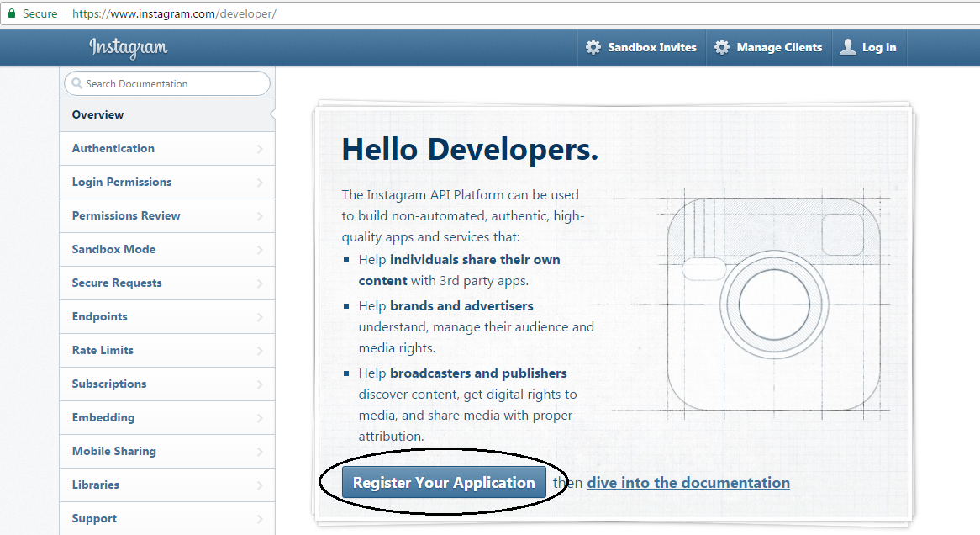Select Overview in the sidebar
This screenshot has width=980, height=535.
click(167, 114)
